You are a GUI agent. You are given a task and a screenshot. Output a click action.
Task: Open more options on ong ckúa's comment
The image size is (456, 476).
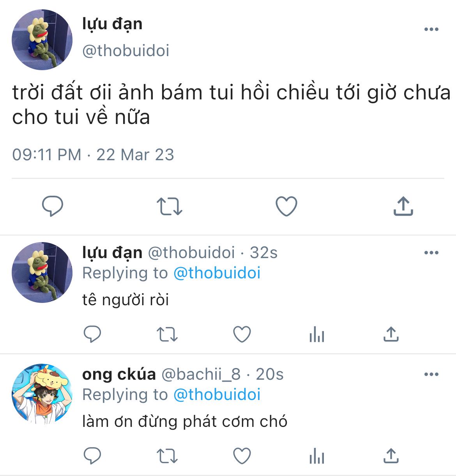[x=431, y=374]
